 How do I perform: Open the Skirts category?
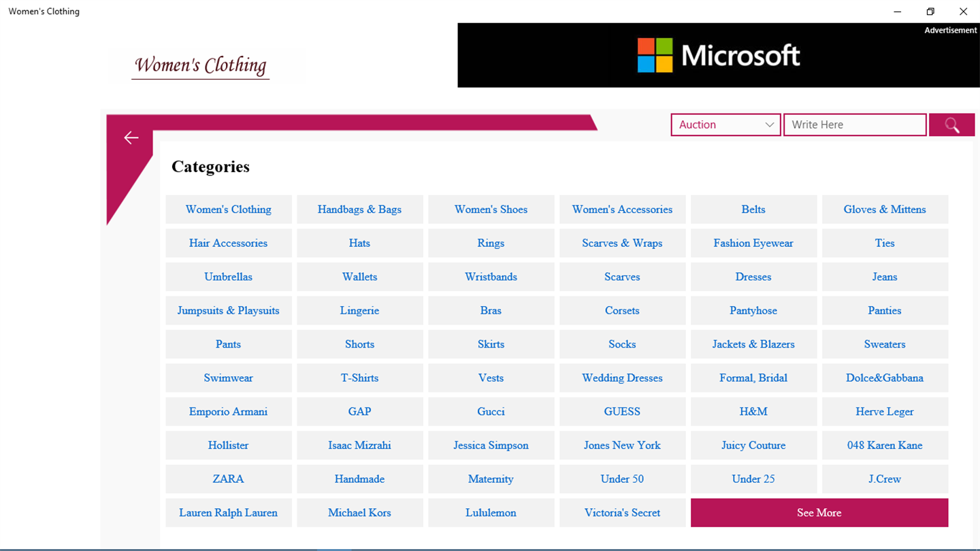(491, 344)
